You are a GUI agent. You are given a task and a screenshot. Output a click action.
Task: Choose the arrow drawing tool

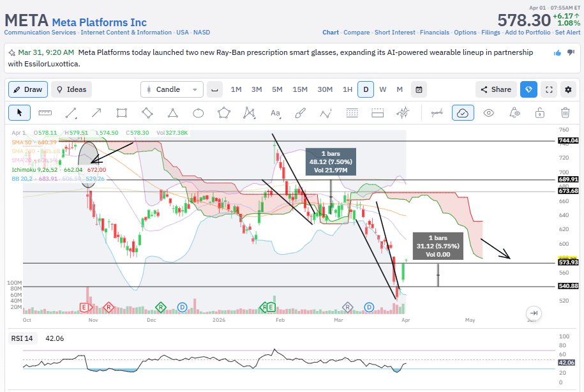pos(96,112)
